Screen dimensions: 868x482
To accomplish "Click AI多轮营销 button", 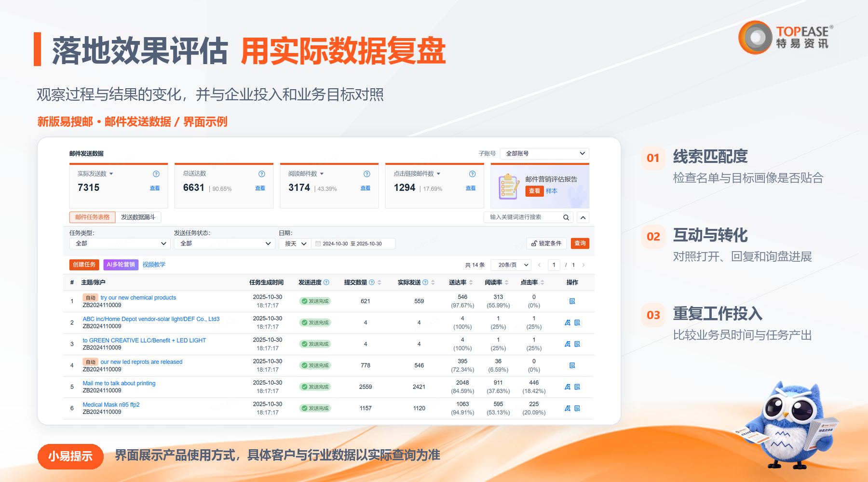I will click(x=121, y=265).
